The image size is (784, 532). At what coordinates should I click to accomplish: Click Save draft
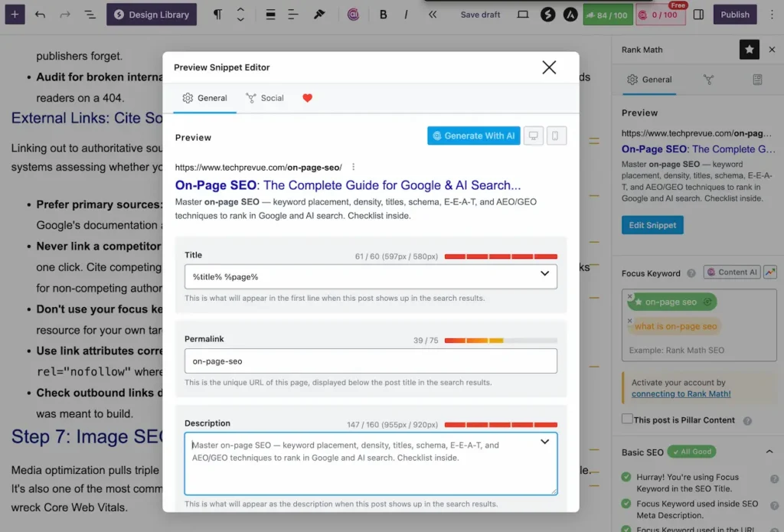(x=480, y=15)
